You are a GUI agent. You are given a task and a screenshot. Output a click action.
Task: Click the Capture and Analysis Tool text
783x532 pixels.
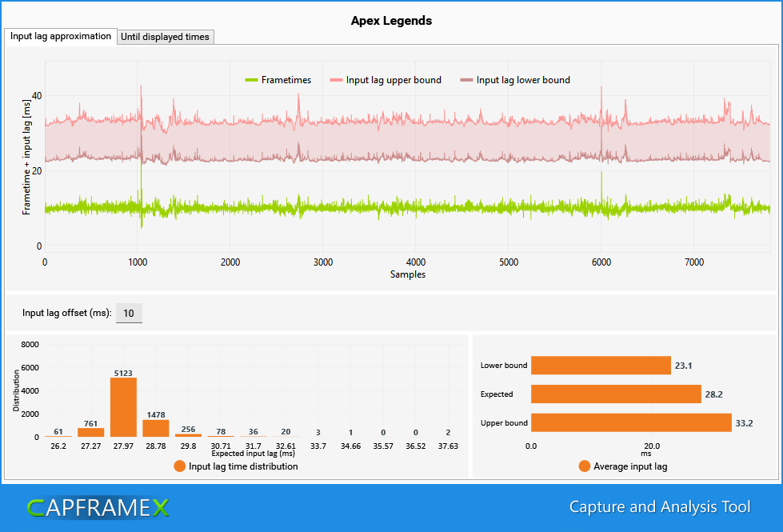(x=660, y=507)
